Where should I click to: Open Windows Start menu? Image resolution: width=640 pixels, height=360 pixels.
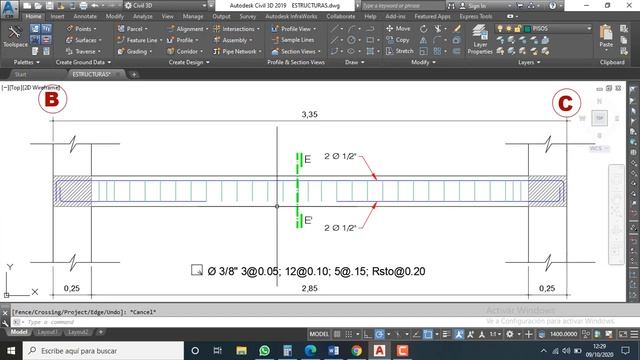(11, 351)
